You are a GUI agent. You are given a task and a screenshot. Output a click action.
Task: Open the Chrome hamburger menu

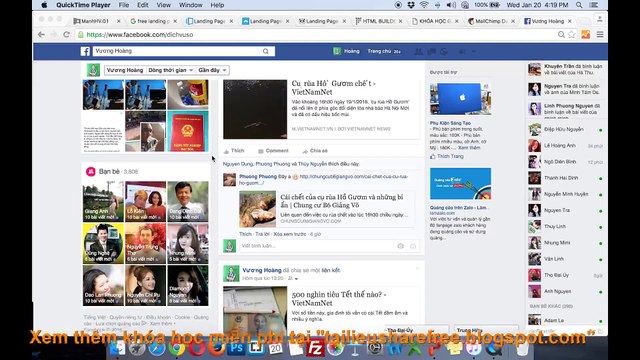600,35
